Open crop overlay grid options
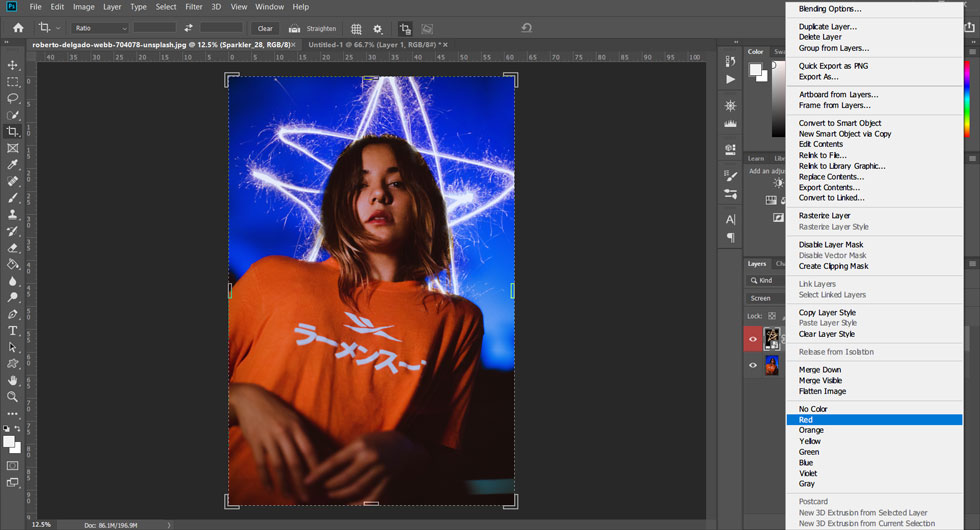This screenshot has width=980, height=530. 355,29
